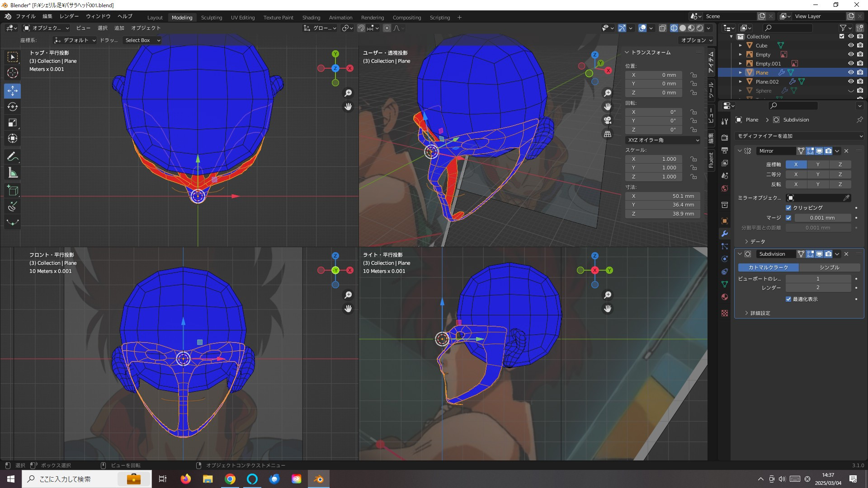This screenshot has height=488, width=868.
Task: Toggle X-ray mode in viewport header
Action: 662,28
